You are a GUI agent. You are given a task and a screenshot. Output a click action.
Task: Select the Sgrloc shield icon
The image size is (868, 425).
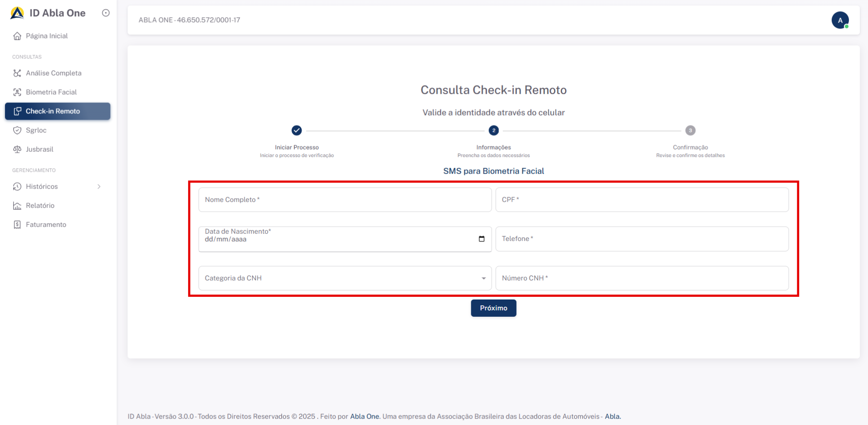(17, 130)
